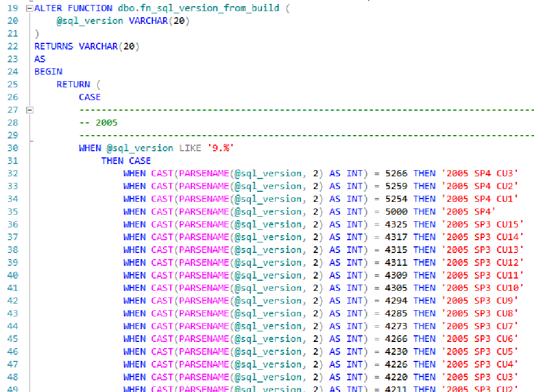Click line number 45 in the gutter
534x392 pixels.
pos(12,339)
